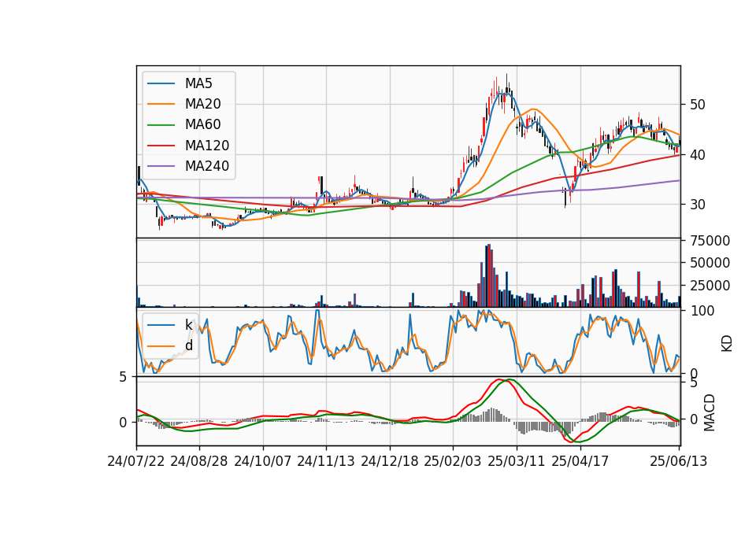This screenshot has height=543, width=756.
Task: Click the volume axis label 75000
Action: pyautogui.click(x=710, y=241)
